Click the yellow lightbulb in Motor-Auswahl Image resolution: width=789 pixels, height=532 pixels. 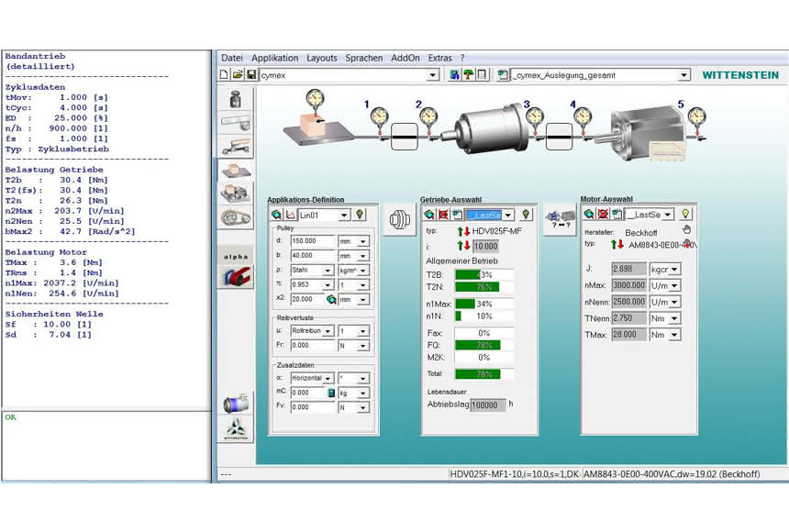(685, 215)
